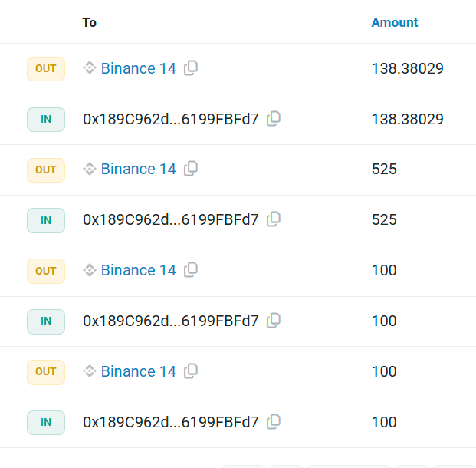The image size is (476, 468).
Task: Click amount 100 in first 100 IN row
Action: 384,321
